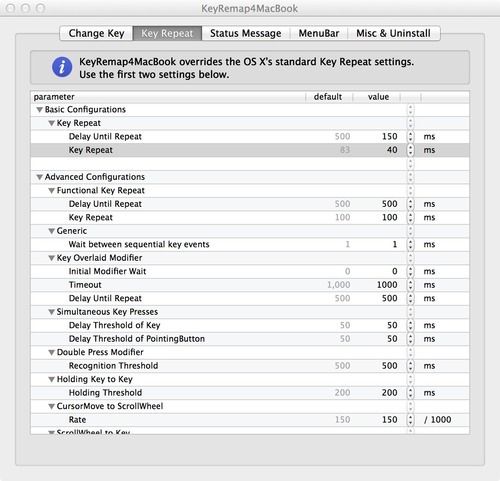Click stepper for Key Overlaid Delay Until Repeat
The height and width of the screenshot is (481, 500).
[x=410, y=298]
